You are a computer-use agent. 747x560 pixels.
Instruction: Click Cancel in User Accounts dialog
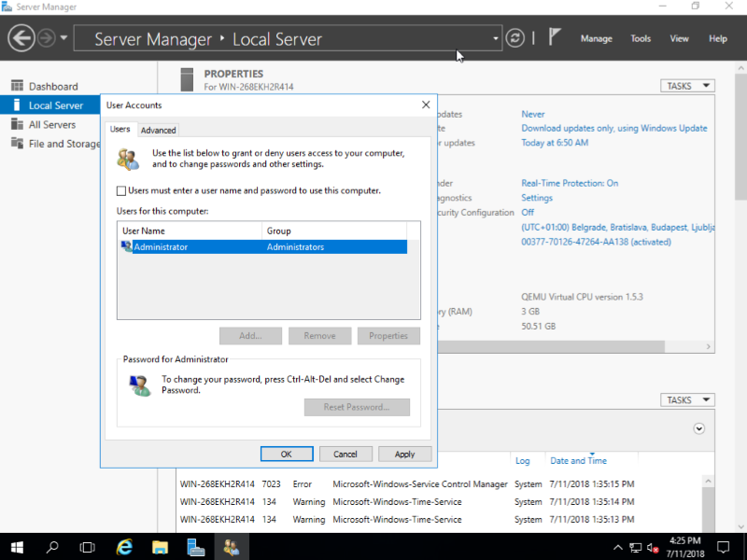click(x=345, y=454)
